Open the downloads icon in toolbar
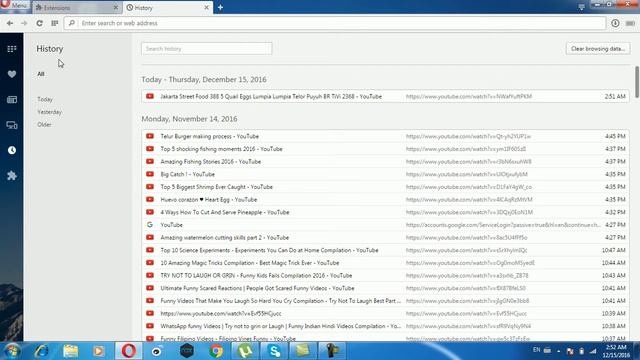 click(615, 23)
